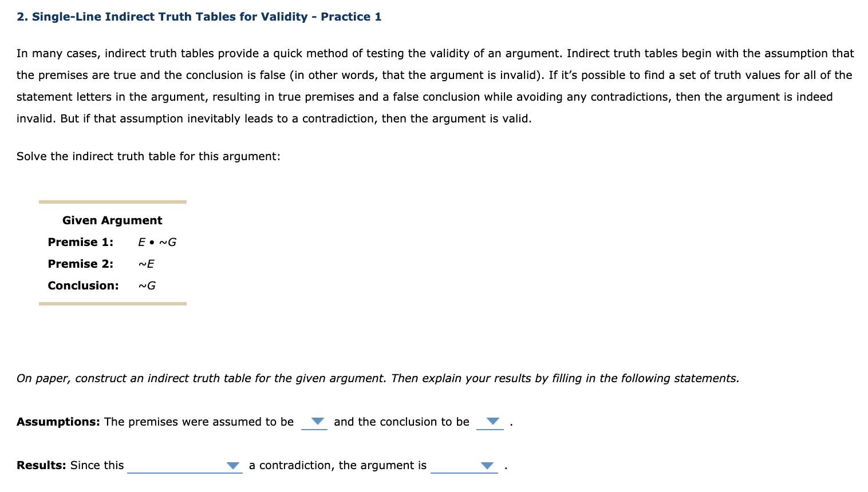This screenshot has width=868, height=492.
Task: Click the tan bar above Given Argument
Action: tap(112, 202)
